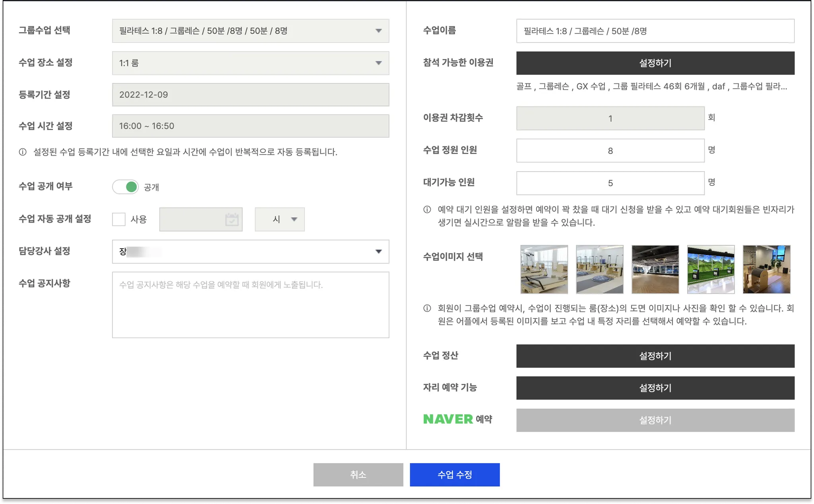The height and width of the screenshot is (504, 814).
Task: Click the info icon beside class repeat notice
Action: [23, 152]
